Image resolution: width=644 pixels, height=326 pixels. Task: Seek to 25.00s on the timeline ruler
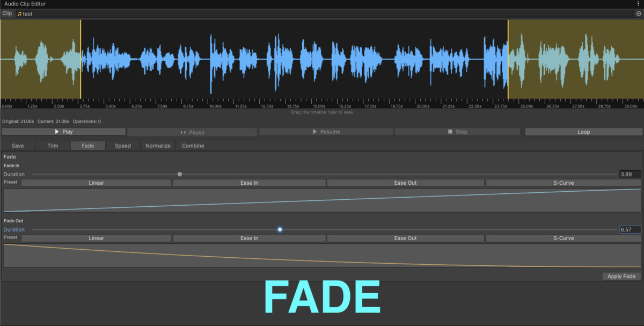pyautogui.click(x=526, y=106)
